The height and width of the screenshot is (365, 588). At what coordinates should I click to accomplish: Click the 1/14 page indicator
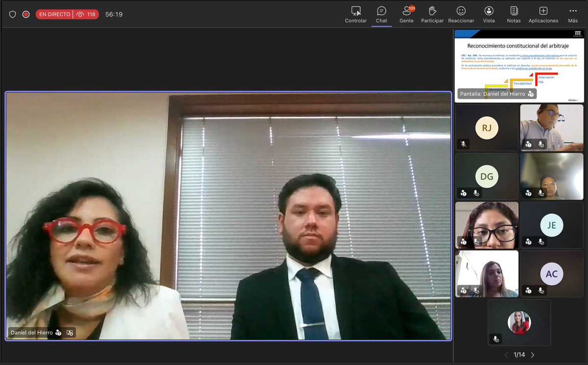[519, 355]
